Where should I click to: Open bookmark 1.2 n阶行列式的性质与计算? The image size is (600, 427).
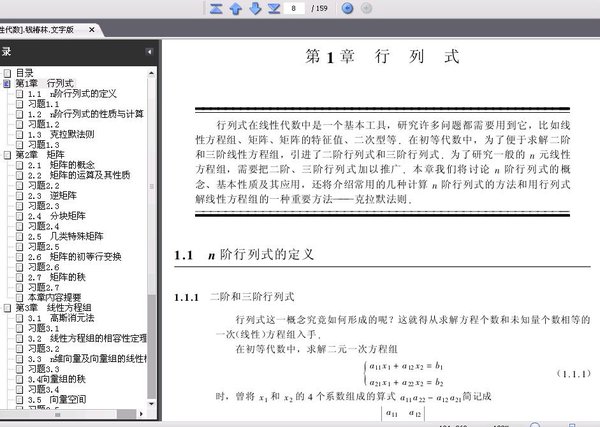click(x=85, y=114)
